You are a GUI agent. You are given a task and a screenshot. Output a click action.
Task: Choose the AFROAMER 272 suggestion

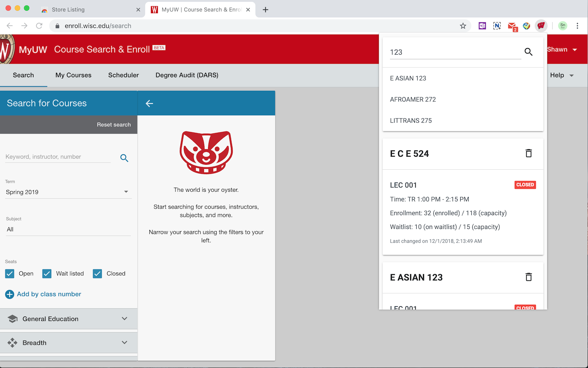click(x=463, y=99)
